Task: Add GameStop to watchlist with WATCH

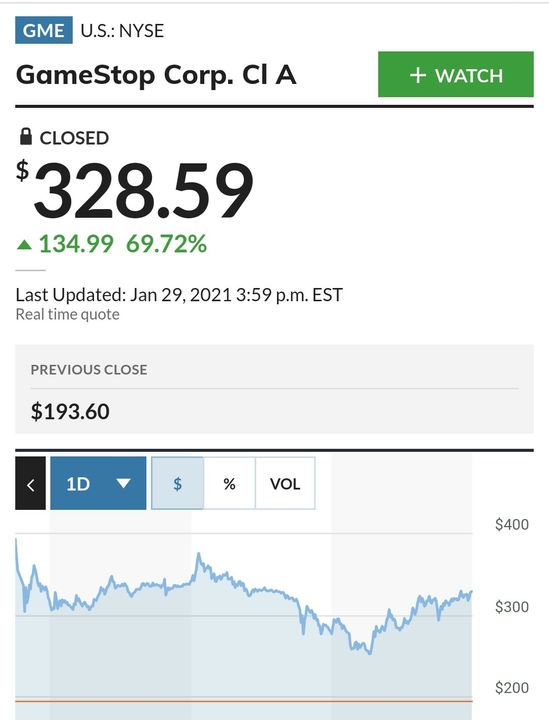Action: (456, 74)
